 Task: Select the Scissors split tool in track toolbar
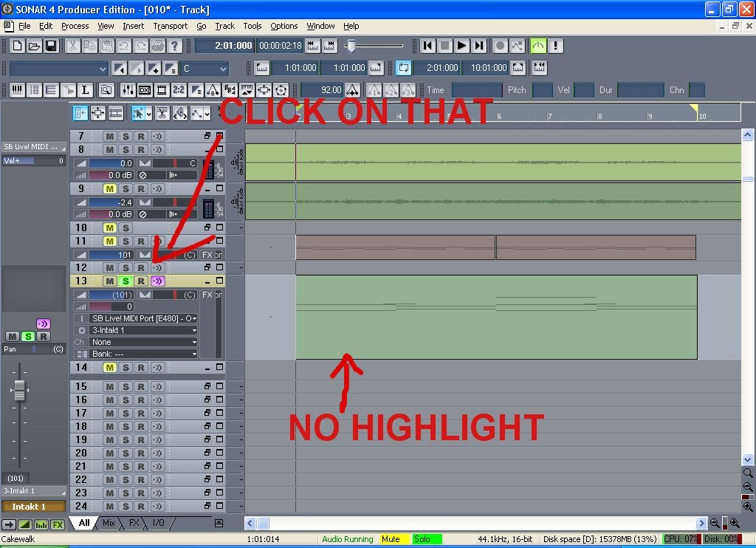(x=162, y=113)
